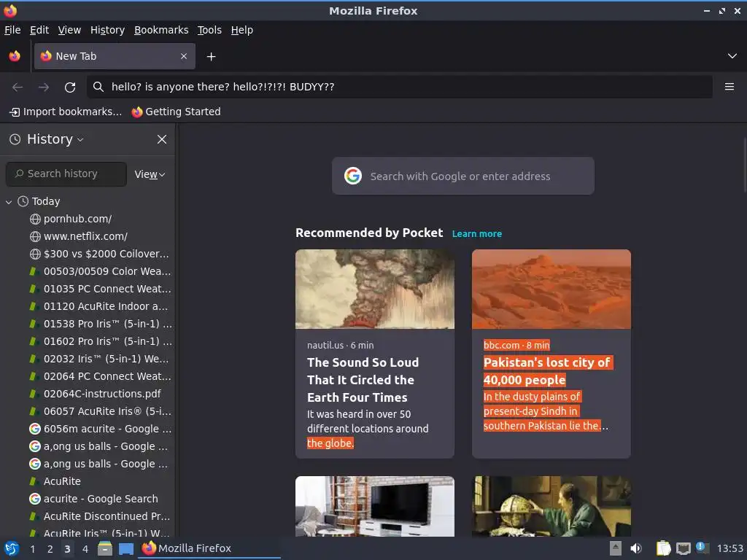Switch to workspace 2
This screenshot has width=747, height=560.
(x=50, y=549)
